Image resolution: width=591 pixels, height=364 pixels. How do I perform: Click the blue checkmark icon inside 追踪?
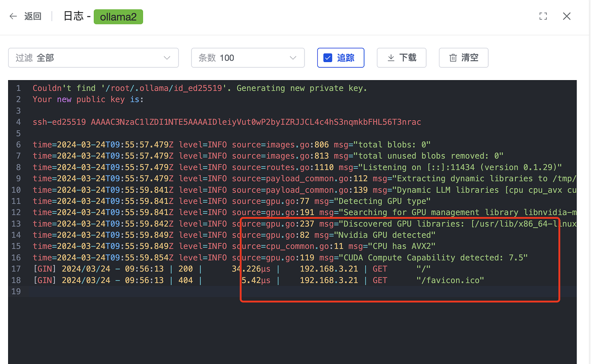[x=328, y=57]
